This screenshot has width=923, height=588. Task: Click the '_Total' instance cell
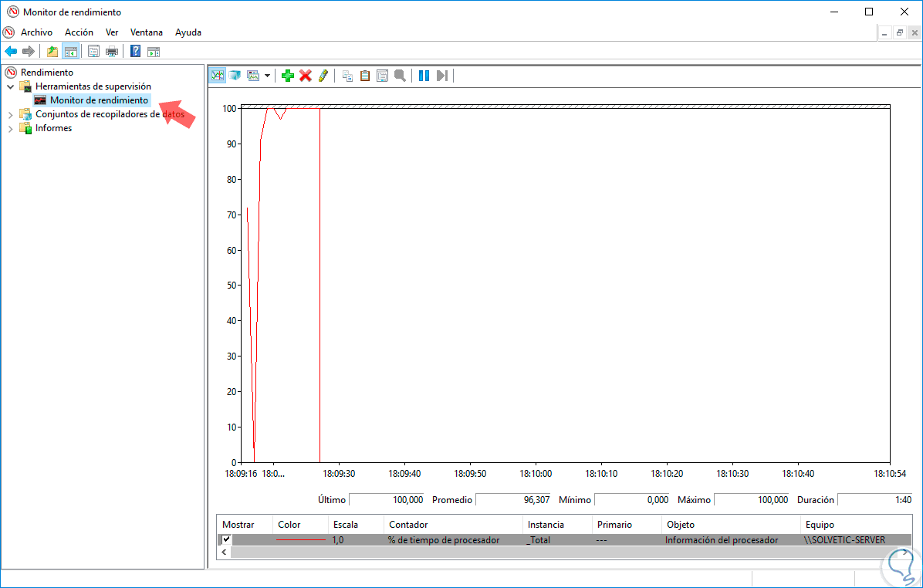(538, 539)
